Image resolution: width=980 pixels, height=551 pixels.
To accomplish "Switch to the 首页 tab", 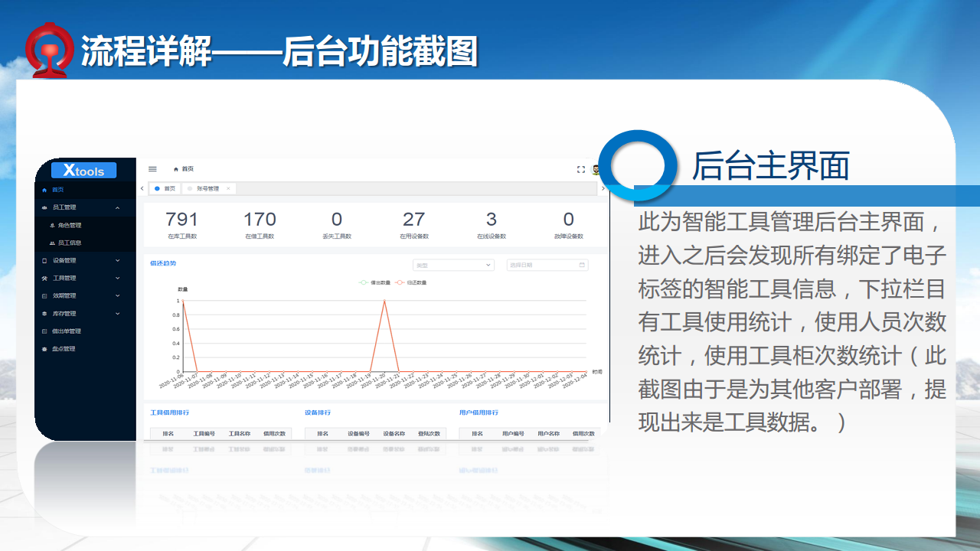I will [x=165, y=188].
